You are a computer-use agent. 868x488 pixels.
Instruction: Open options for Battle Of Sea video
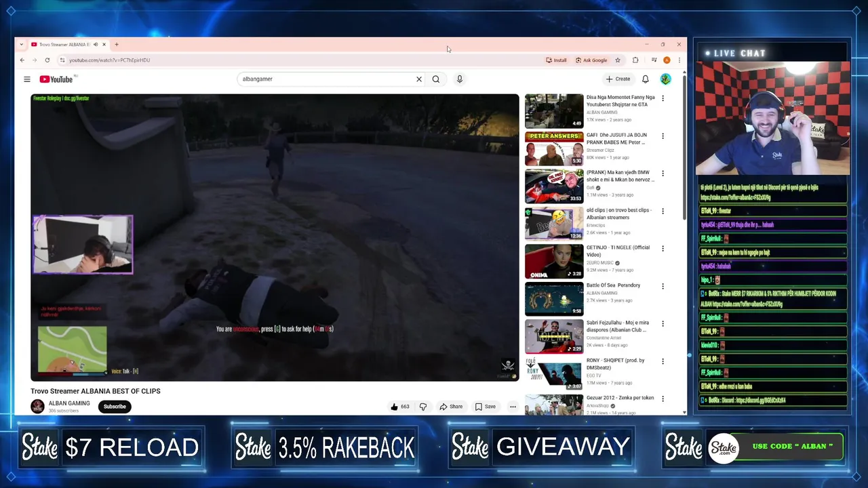[x=663, y=287]
